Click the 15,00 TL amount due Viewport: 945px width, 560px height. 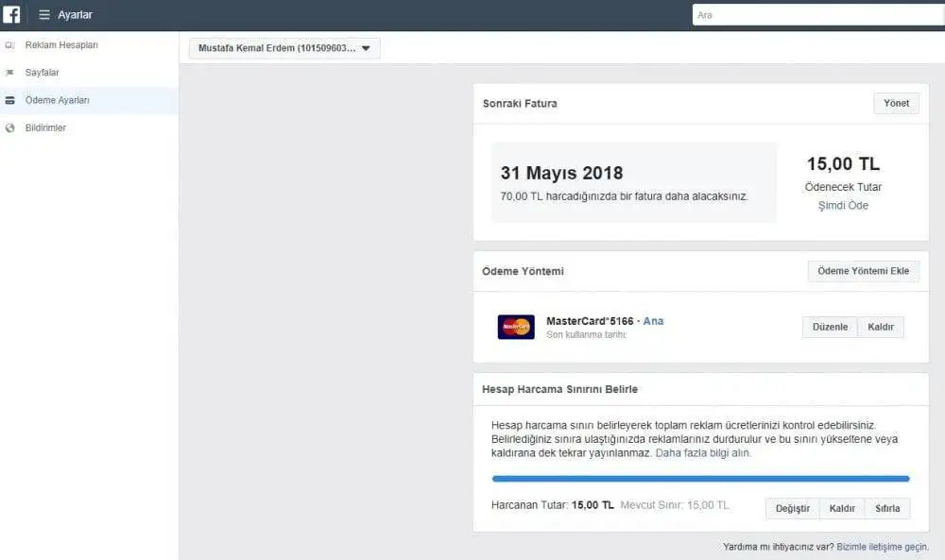click(x=843, y=163)
